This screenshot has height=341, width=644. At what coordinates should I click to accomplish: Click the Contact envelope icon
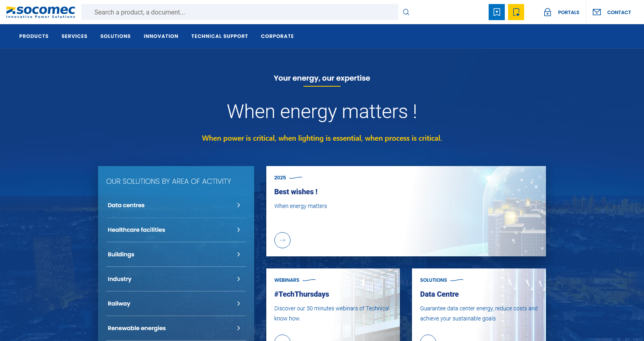coord(596,12)
